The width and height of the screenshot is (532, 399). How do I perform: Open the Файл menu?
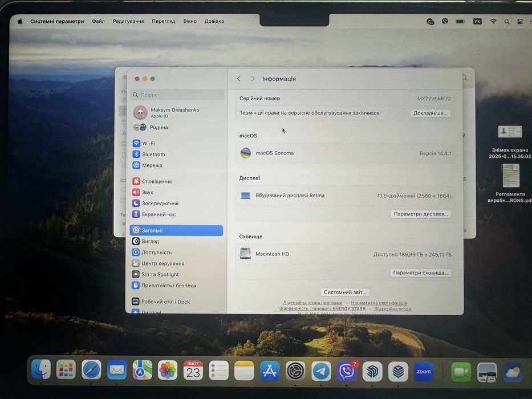(x=98, y=21)
